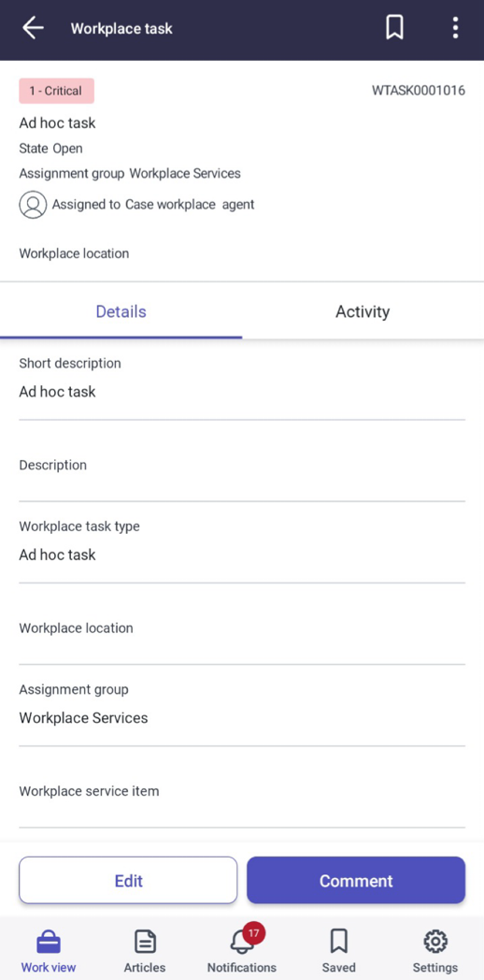The image size is (484, 980).
Task: Open Saved bookmark in bottom bar
Action: tap(338, 942)
